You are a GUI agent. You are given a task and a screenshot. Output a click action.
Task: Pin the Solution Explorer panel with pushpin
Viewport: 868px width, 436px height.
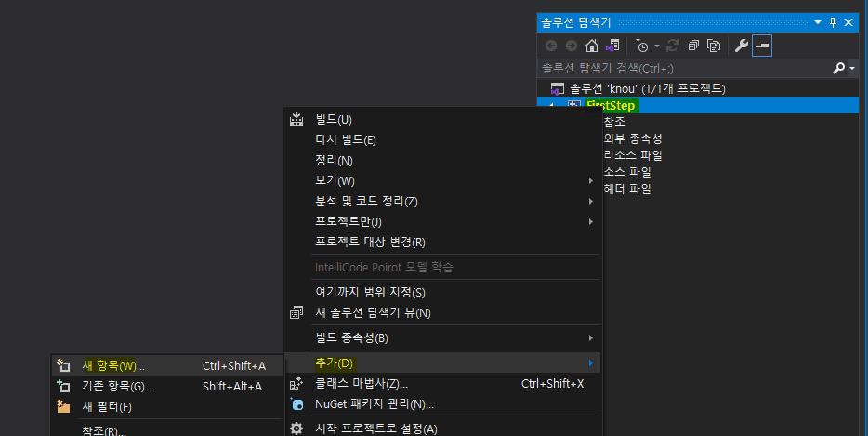(x=832, y=21)
